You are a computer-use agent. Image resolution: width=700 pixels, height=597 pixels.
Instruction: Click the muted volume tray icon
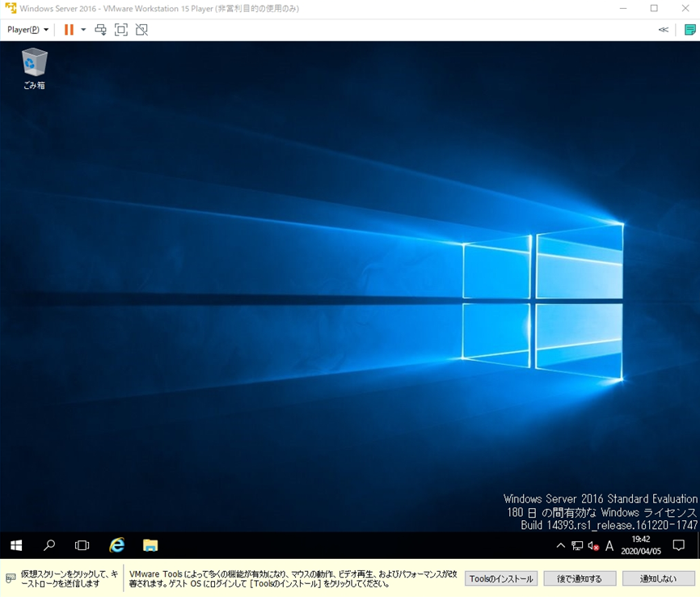click(593, 545)
